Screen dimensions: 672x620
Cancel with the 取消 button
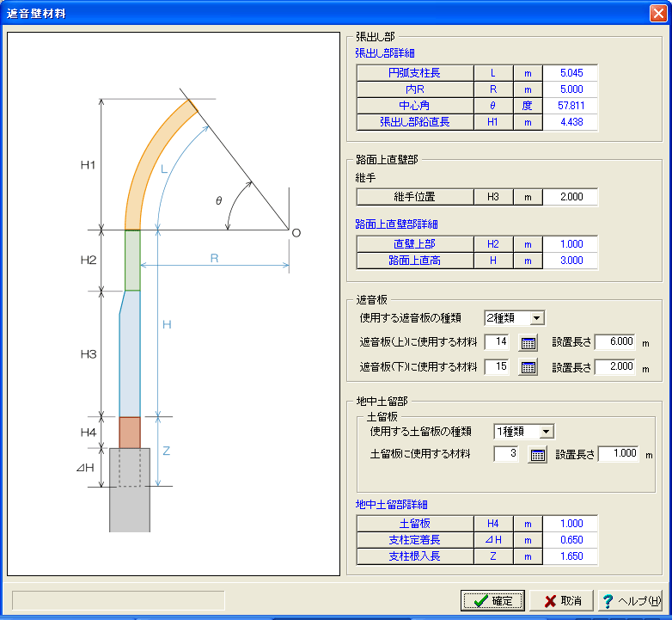562,601
